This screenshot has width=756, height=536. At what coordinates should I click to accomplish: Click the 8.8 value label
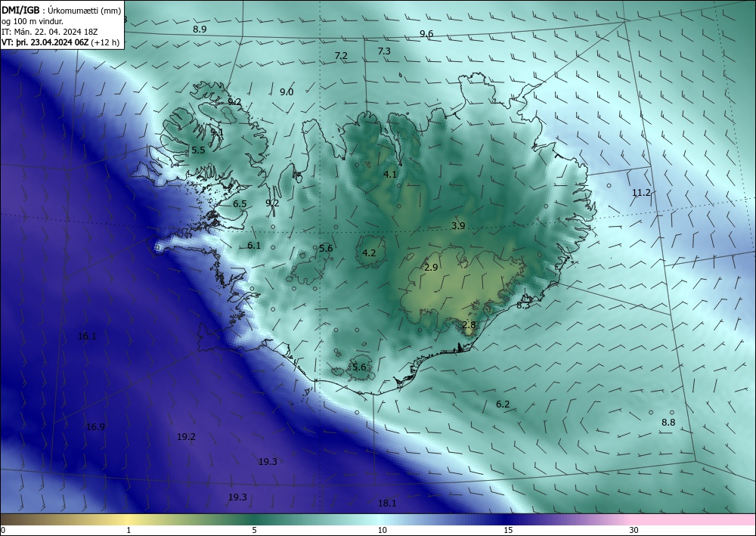tap(668, 423)
